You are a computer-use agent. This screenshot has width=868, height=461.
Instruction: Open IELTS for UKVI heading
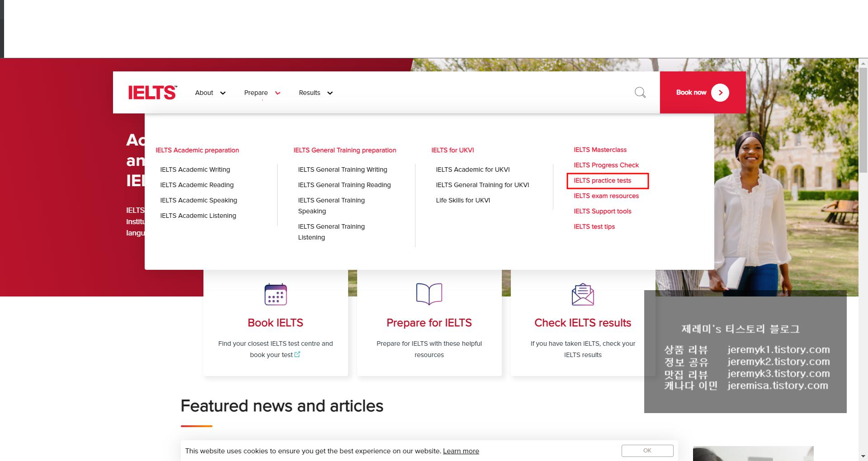[x=453, y=150]
